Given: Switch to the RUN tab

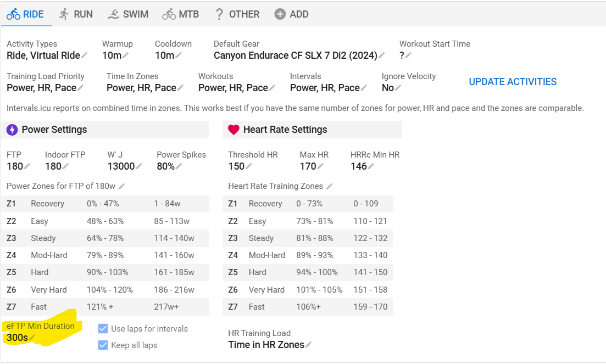Looking at the screenshot, I should pyautogui.click(x=76, y=14).
